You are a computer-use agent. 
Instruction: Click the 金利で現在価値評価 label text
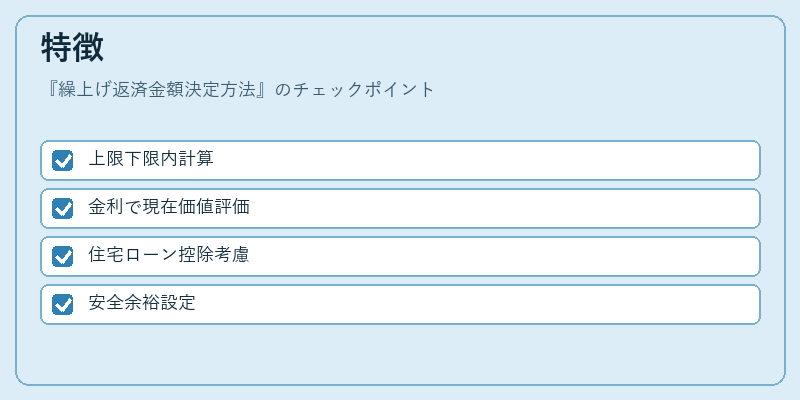pyautogui.click(x=169, y=207)
